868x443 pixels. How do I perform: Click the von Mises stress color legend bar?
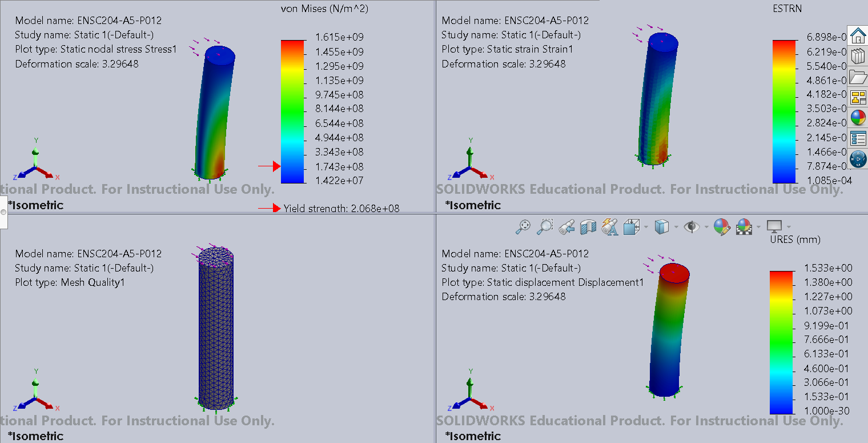click(x=292, y=111)
